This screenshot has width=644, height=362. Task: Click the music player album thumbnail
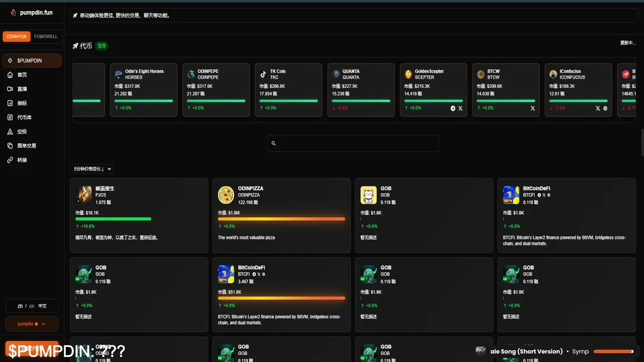(481, 351)
